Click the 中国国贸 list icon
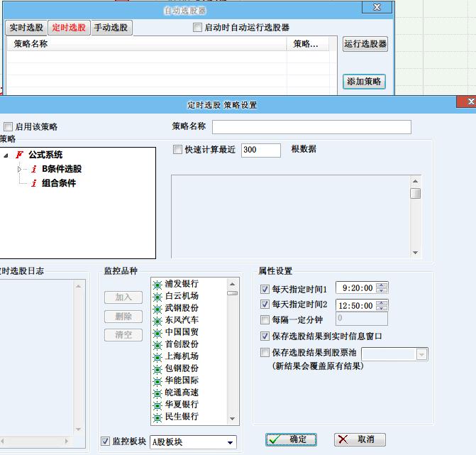This screenshot has width=476, height=455. (157, 332)
